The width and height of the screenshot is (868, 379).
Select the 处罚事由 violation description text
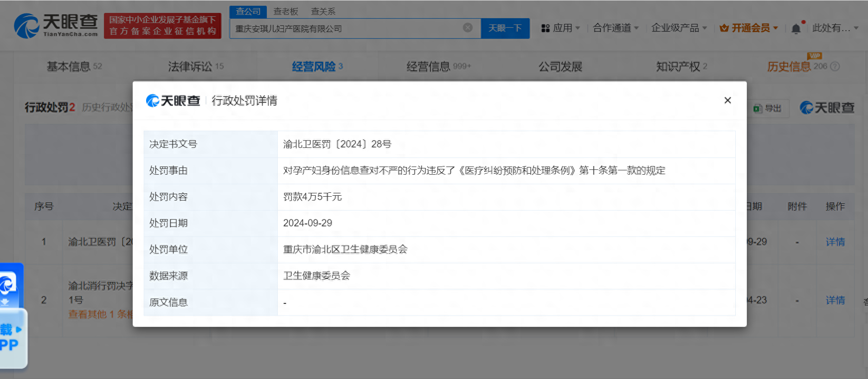tap(474, 170)
